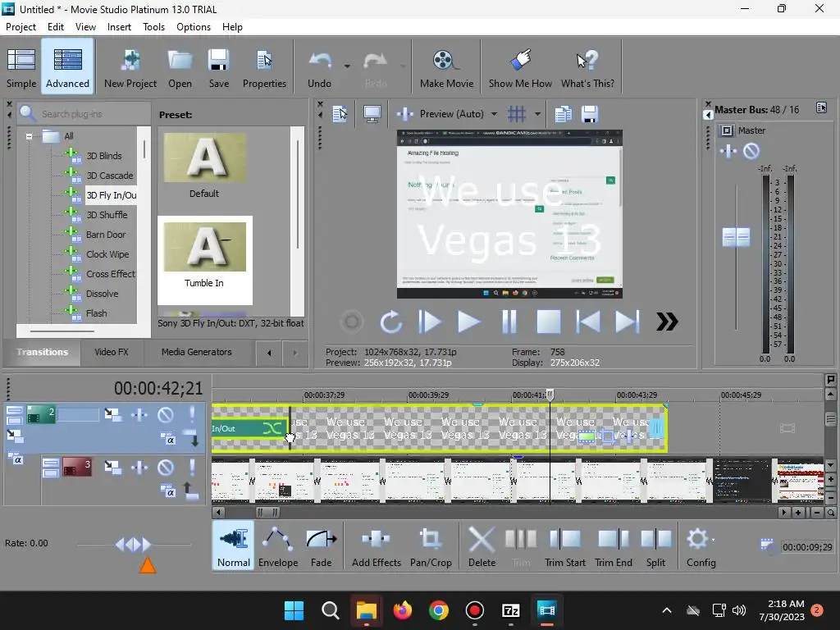Open the Config toolbar dropdown
Viewport: 840px width, 630px height.
coord(701,546)
